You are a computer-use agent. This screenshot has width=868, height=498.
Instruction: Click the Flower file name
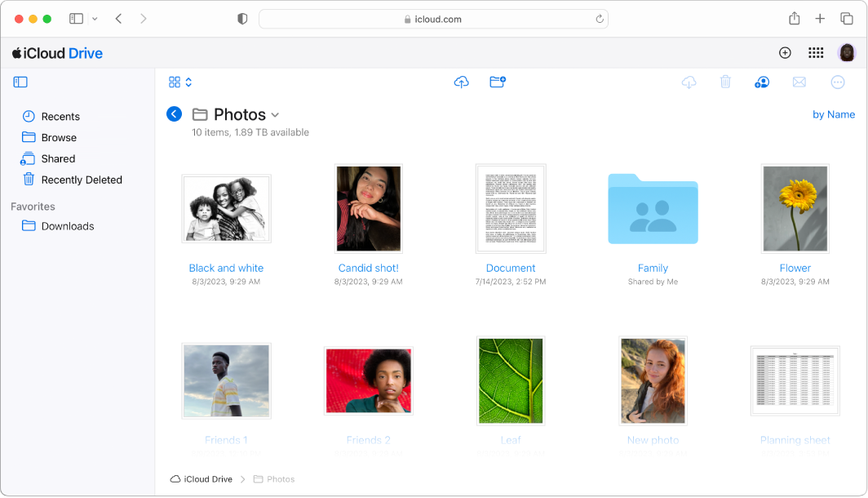795,268
